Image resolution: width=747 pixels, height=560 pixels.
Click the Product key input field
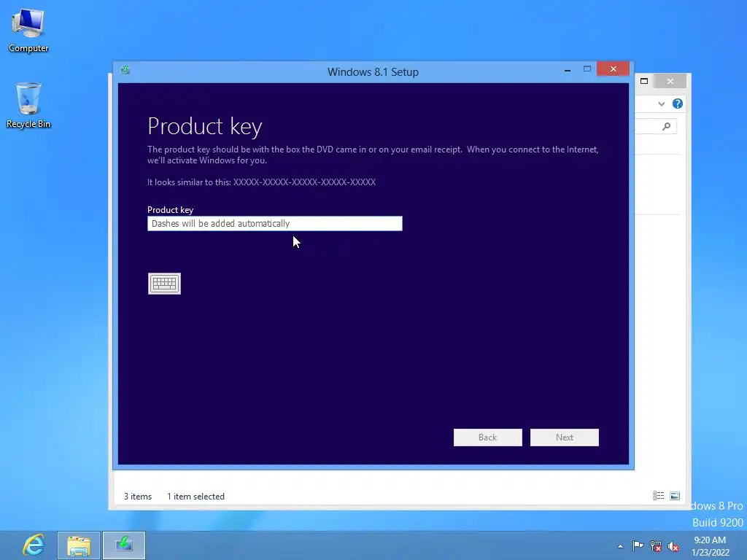click(x=275, y=223)
